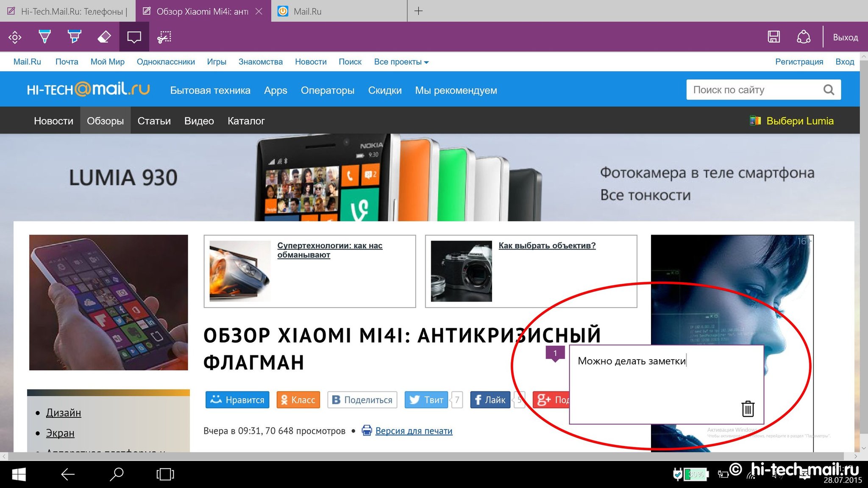The height and width of the screenshot is (488, 868).
Task: Open the Обзоры menu item
Action: 105,121
